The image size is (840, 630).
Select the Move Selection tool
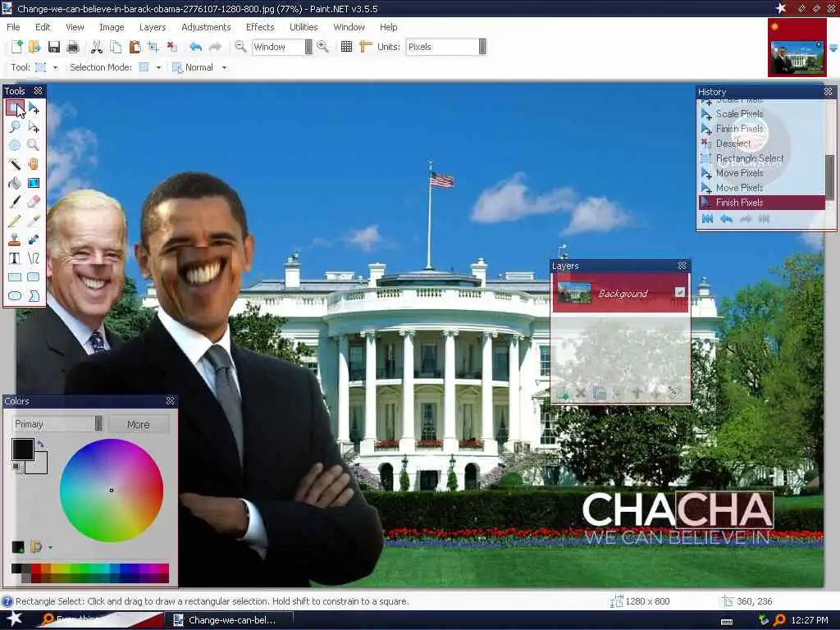[x=34, y=127]
